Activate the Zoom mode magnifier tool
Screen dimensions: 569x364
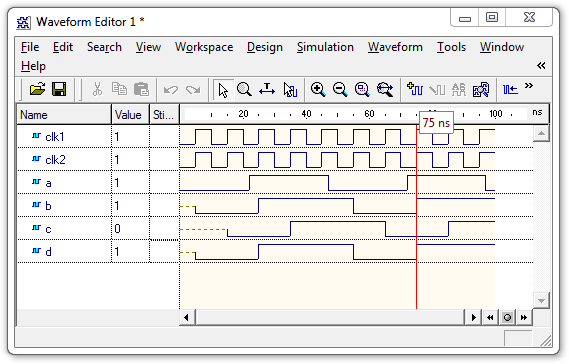coord(244,89)
